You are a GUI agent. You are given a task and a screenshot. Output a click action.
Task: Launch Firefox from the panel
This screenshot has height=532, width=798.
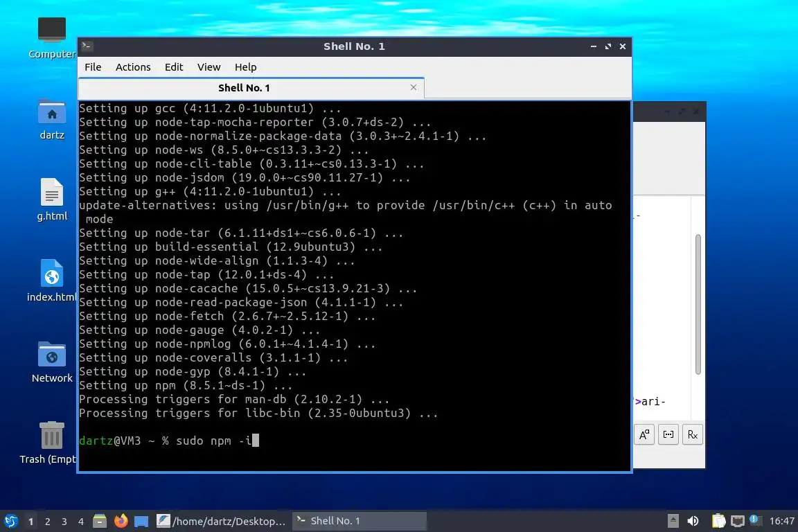tap(121, 521)
